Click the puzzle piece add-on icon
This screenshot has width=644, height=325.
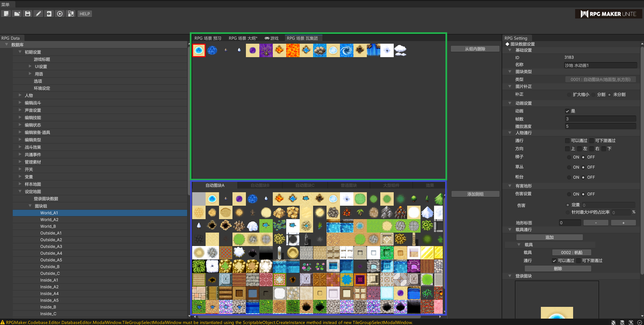click(71, 14)
